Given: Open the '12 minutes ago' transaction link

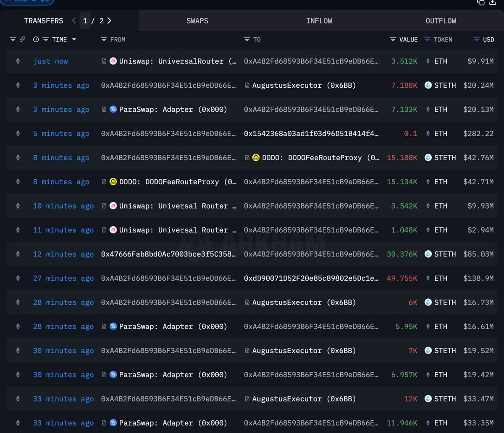Looking at the screenshot, I should tap(63, 254).
